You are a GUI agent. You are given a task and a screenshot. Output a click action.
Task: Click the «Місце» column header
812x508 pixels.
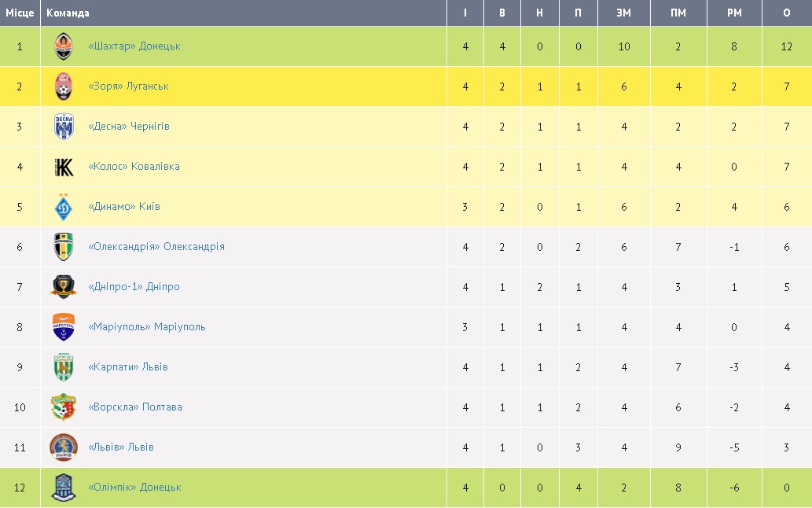[20, 13]
